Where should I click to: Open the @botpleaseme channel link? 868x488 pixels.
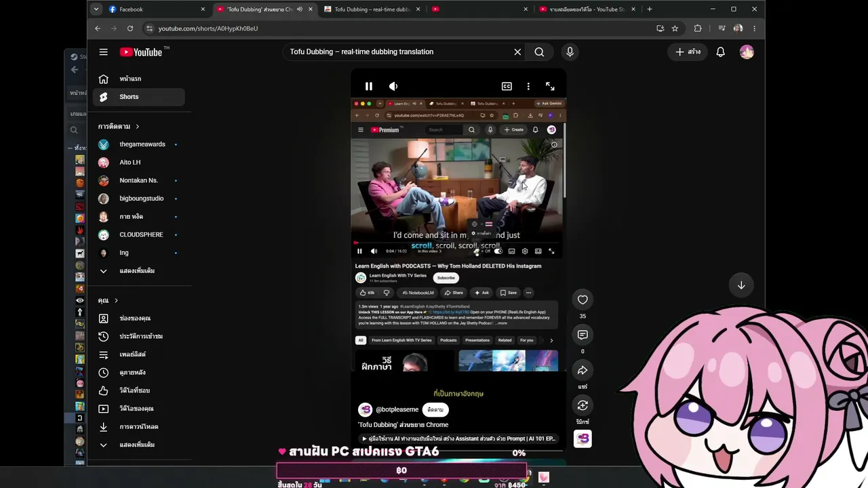coord(397,409)
